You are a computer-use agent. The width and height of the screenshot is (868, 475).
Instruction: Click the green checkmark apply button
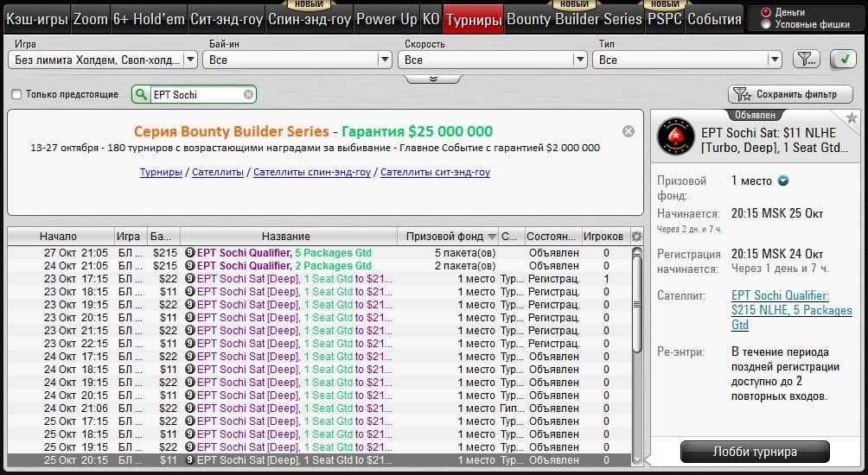pos(844,60)
